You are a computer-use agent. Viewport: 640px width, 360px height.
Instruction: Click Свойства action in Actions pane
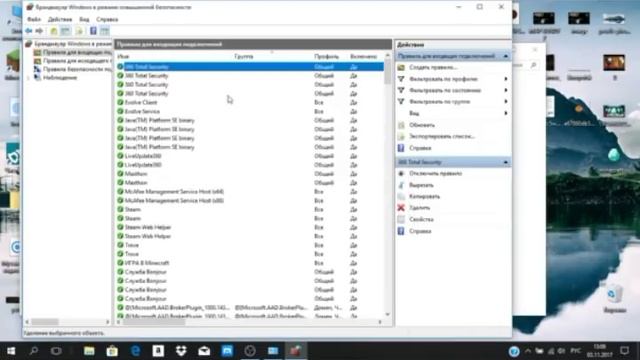(x=421, y=219)
